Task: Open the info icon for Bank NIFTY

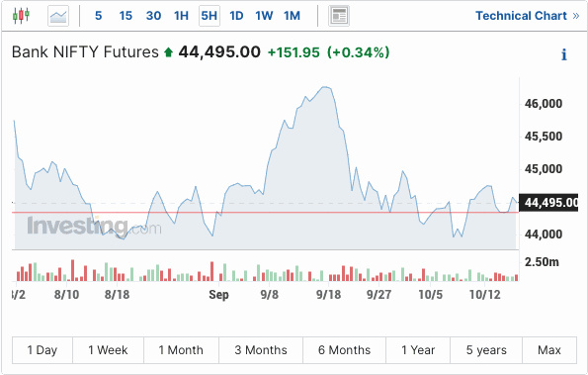Action: 564,54
